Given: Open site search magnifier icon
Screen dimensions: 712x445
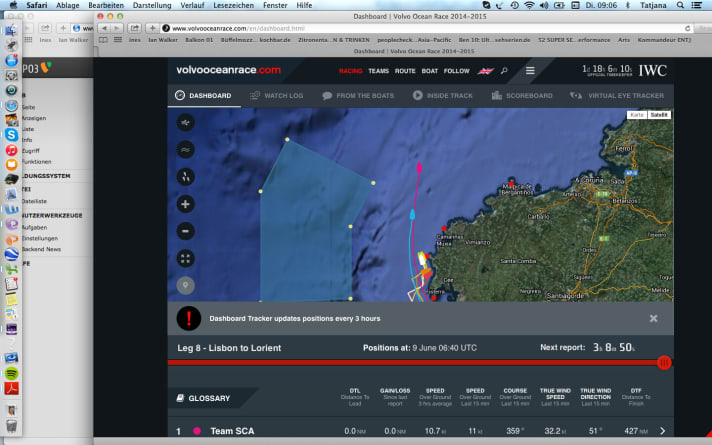Looking at the screenshot, I should (x=504, y=71).
